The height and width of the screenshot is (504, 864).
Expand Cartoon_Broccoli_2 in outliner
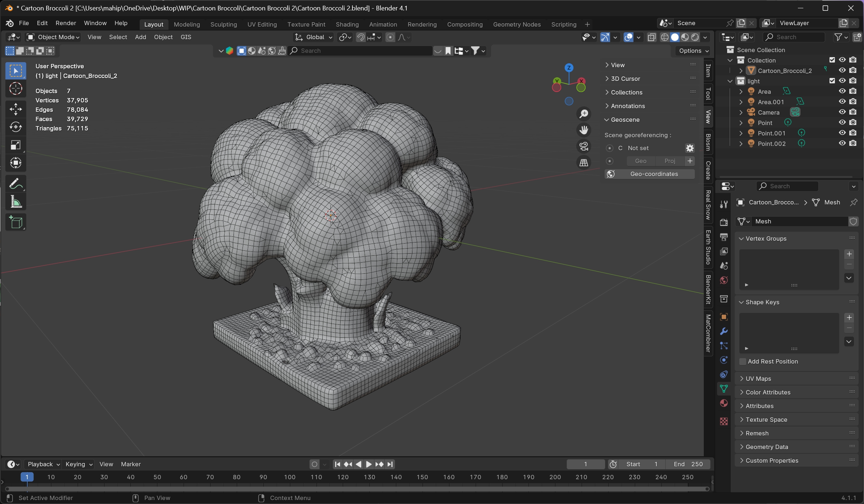[x=741, y=71]
